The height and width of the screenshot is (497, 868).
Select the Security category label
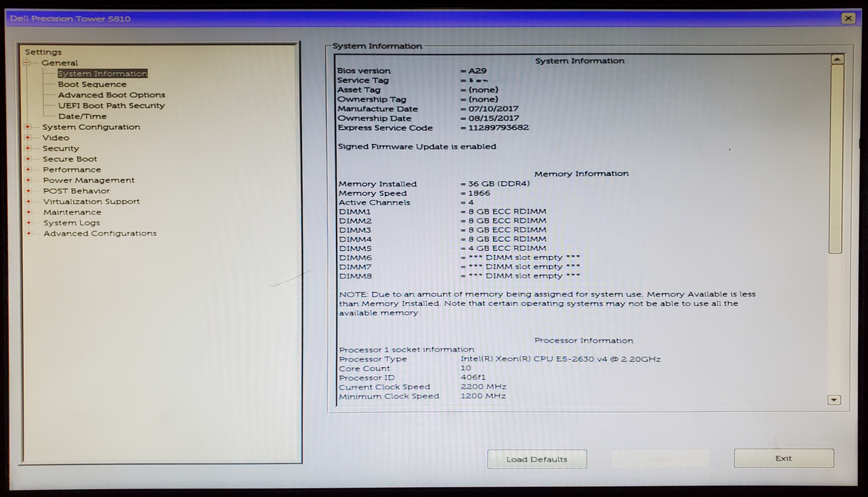coord(61,148)
